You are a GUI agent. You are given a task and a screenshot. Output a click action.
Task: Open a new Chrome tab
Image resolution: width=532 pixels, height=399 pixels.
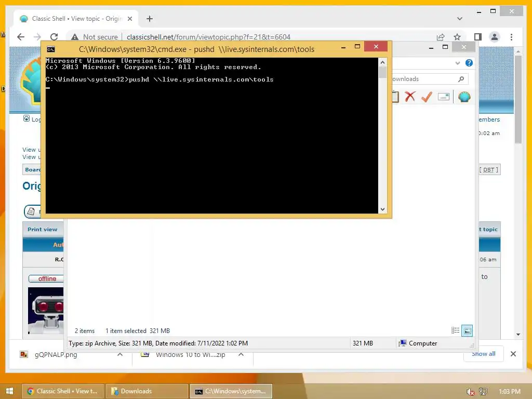(x=150, y=19)
